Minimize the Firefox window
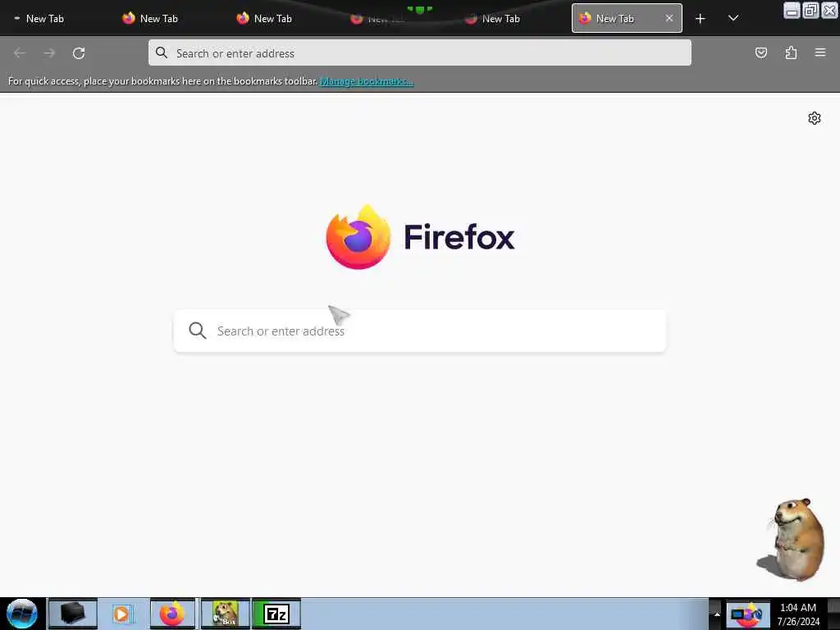 tap(792, 10)
